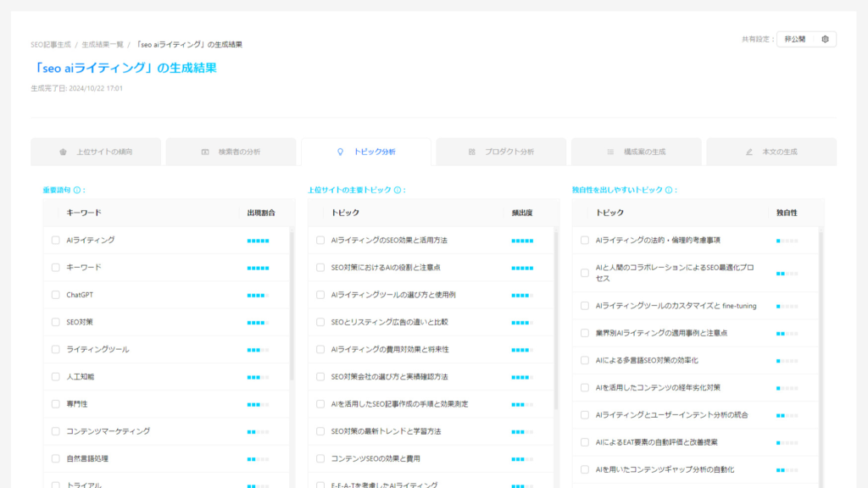The image size is (868, 488).
Task: Check AIライティングのSEO効果と活用方法 topic checkbox
Action: click(320, 240)
